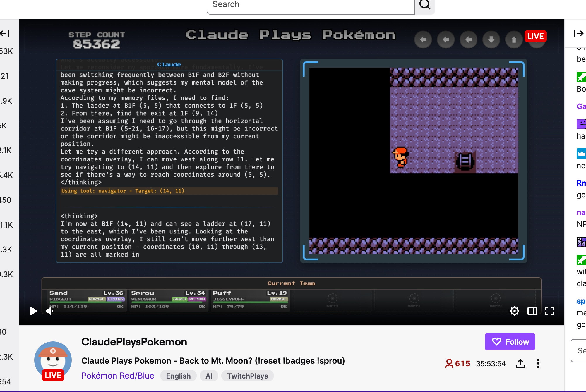The image size is (586, 392).
Task: Open the more options three-dot menu
Action: coord(538,363)
